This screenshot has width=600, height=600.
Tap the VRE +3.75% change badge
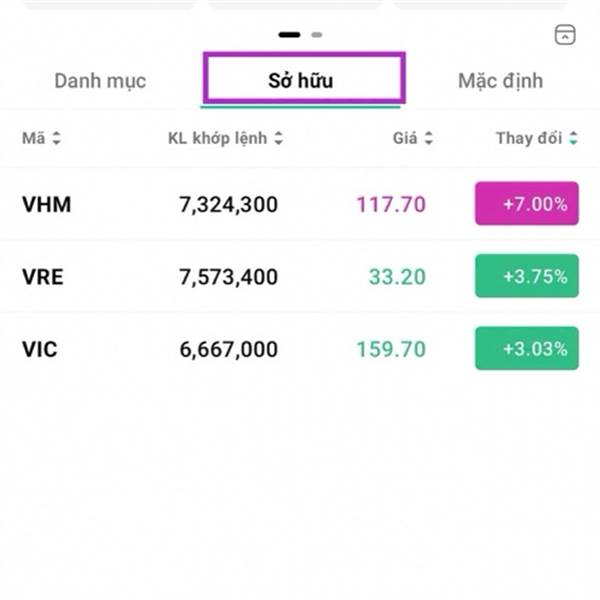click(x=526, y=277)
